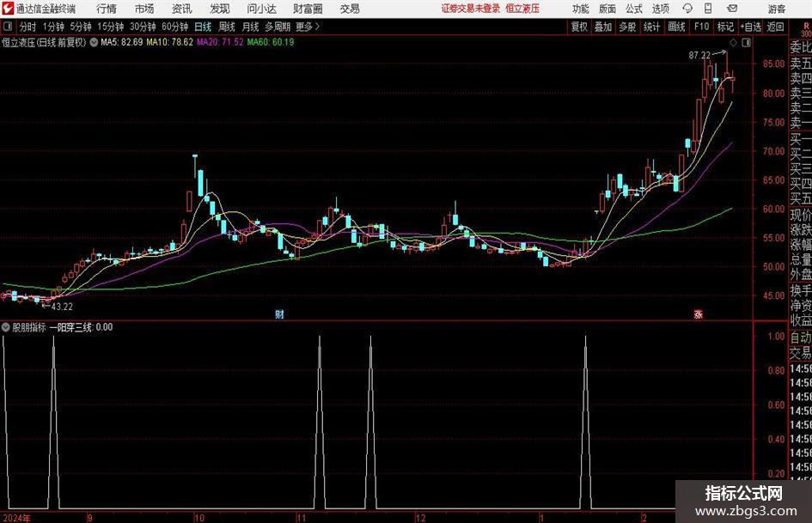Open the 财富圈 menu
This screenshot has width=812, height=523.
pos(308,9)
